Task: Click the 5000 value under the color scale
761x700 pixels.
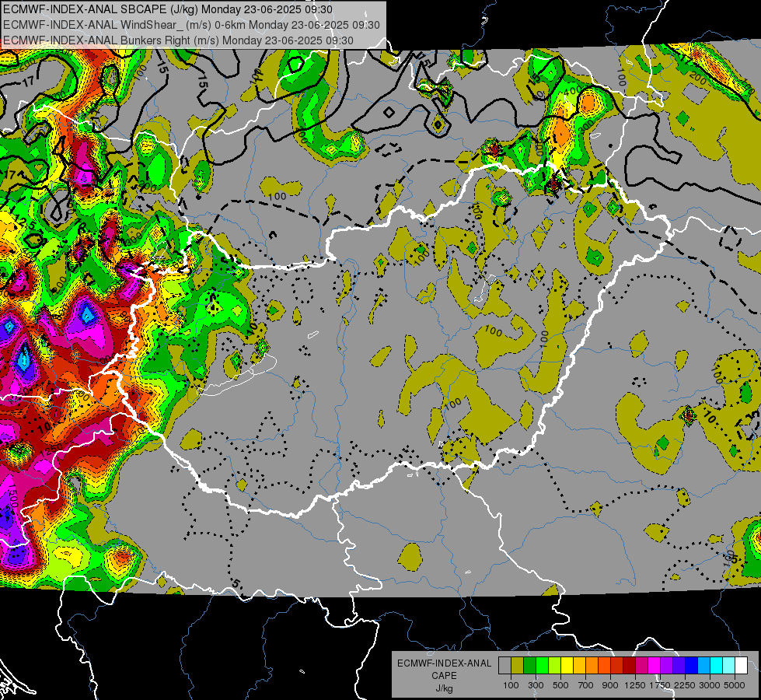Action: click(735, 685)
